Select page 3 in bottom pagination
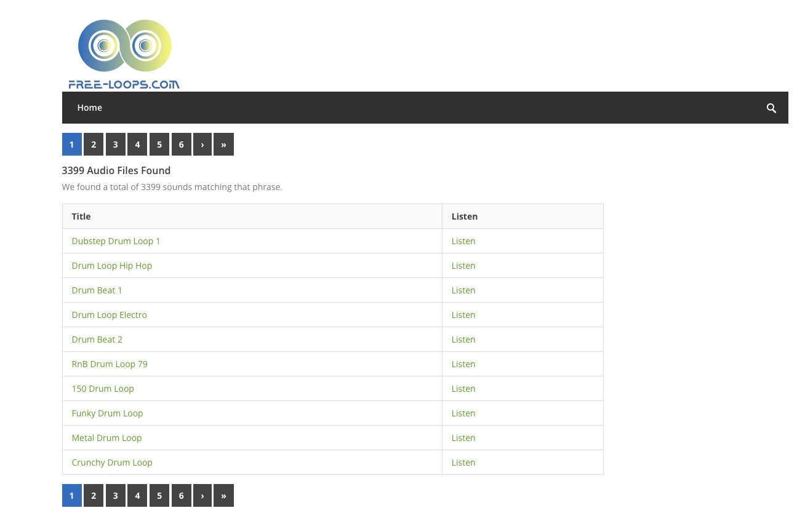Image resolution: width=805 pixels, height=532 pixels. pyautogui.click(x=115, y=496)
